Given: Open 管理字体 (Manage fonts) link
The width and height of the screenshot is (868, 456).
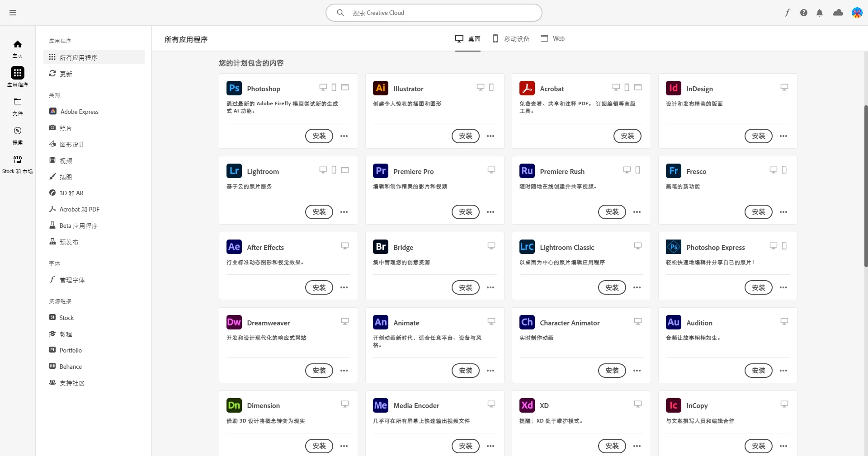Looking at the screenshot, I should [x=94, y=280].
